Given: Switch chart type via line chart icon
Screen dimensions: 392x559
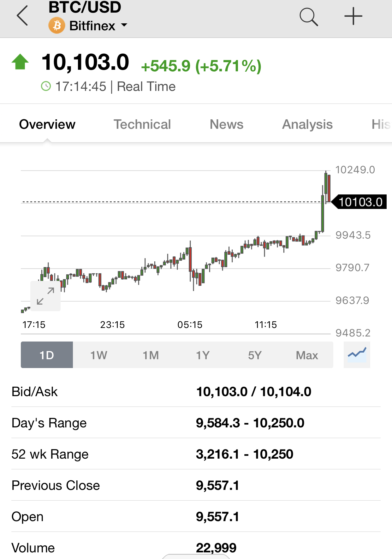Looking at the screenshot, I should [357, 355].
